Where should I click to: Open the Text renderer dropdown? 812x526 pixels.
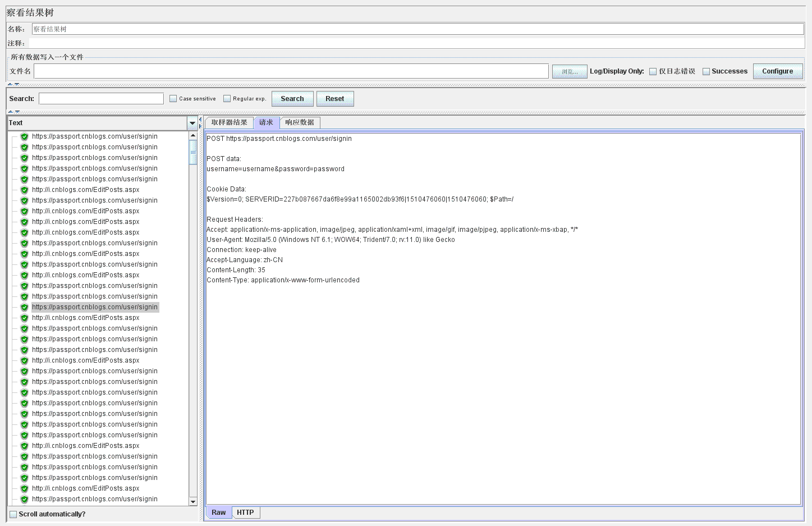(192, 123)
